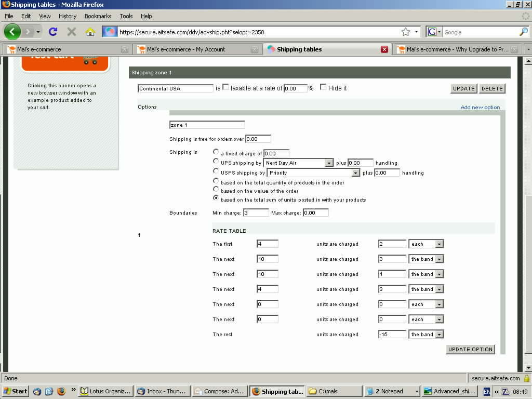Bookmark this page with the star icon
532x399 pixels.
click(405, 32)
